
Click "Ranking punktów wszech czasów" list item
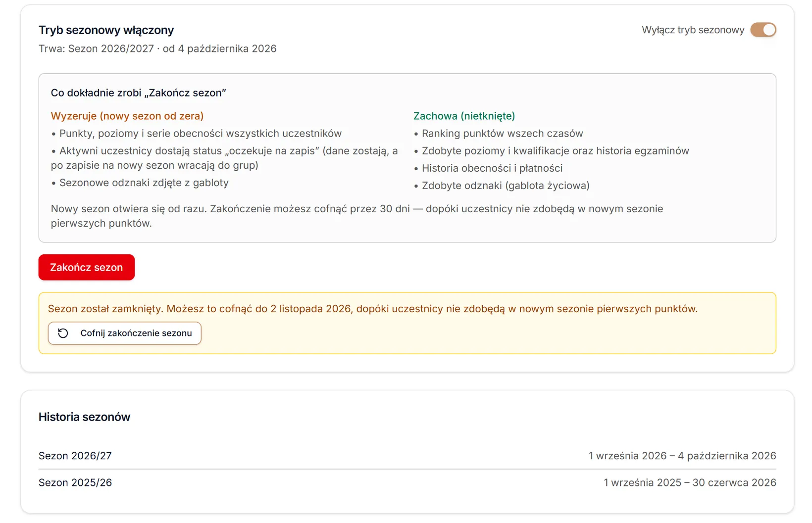[x=499, y=134]
